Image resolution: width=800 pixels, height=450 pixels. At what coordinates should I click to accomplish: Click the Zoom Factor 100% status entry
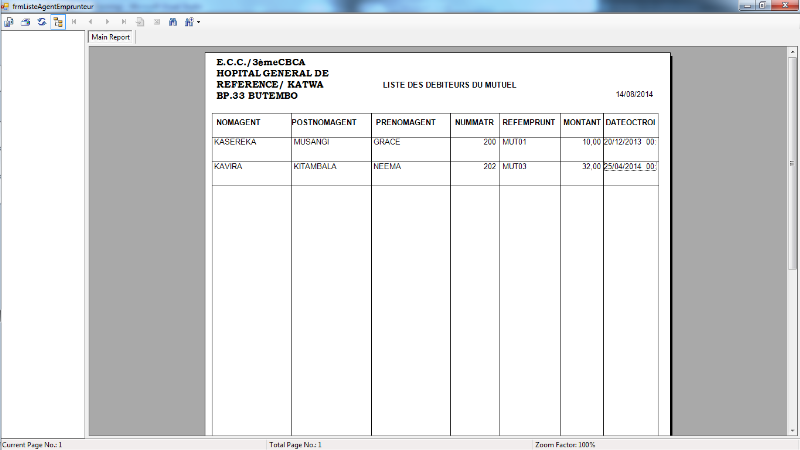coord(565,445)
